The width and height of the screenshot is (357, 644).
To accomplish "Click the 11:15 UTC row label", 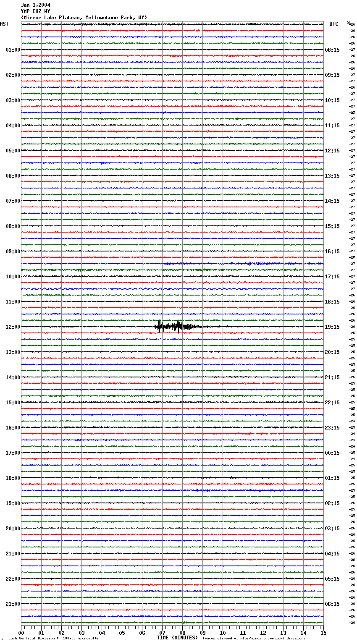I will (332, 126).
